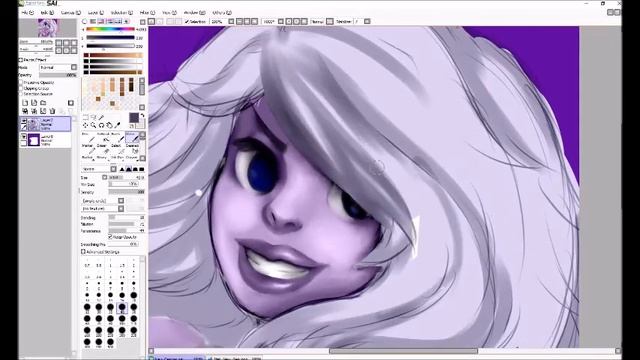Create a new layer folder
This screenshot has width=640, height=360.
pos(43,103)
